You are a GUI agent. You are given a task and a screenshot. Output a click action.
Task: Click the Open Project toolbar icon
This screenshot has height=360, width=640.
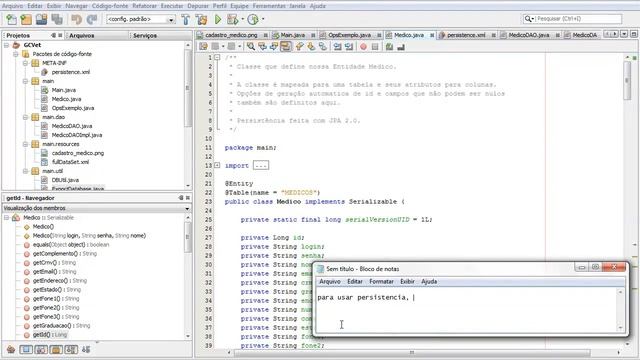tap(41, 19)
